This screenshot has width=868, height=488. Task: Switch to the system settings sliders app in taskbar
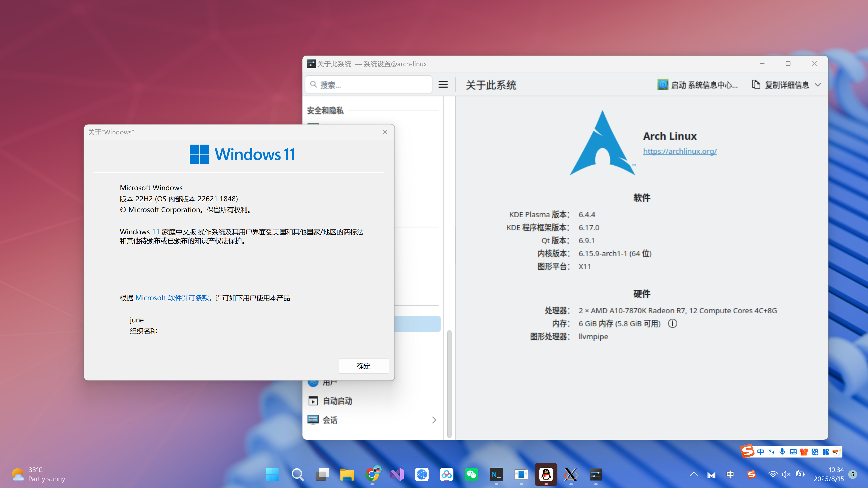pos(596,474)
